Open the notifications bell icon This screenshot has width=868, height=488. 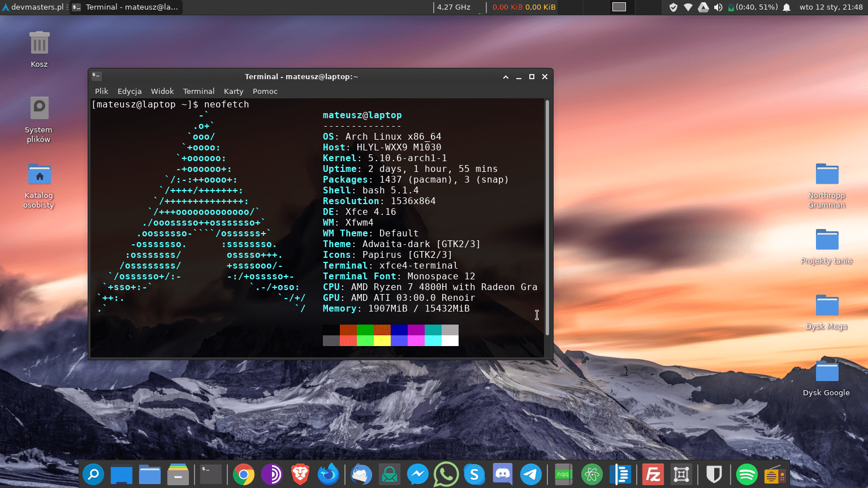(x=787, y=7)
